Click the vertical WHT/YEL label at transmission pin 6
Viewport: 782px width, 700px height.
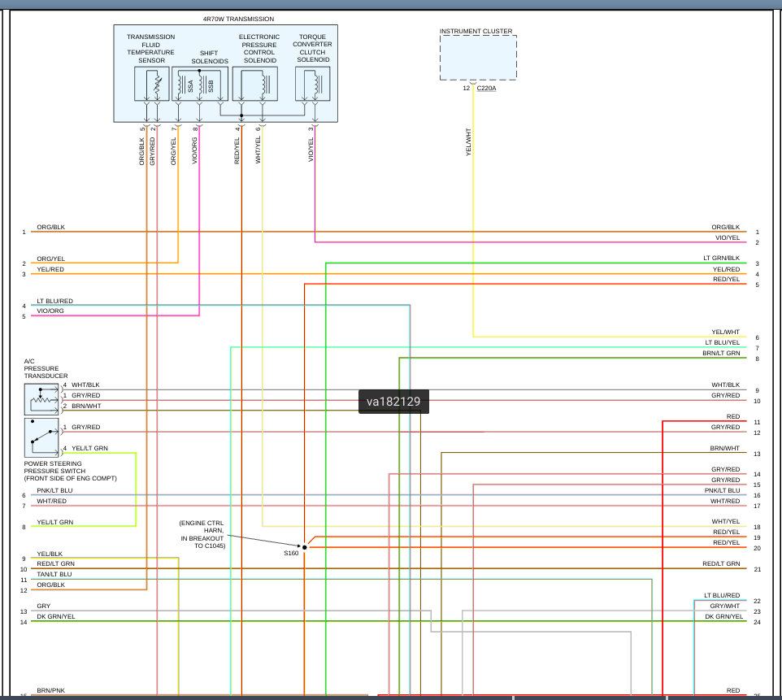pyautogui.click(x=258, y=149)
